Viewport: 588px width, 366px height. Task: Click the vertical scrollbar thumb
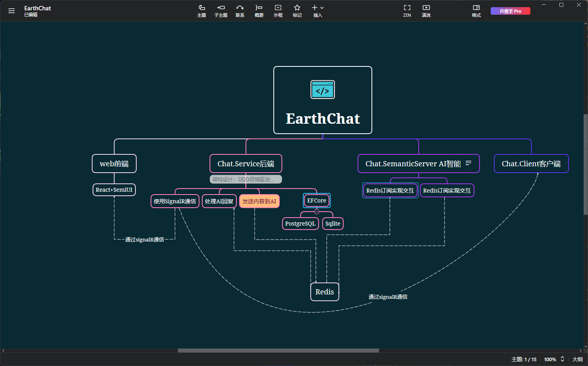pyautogui.click(x=586, y=164)
